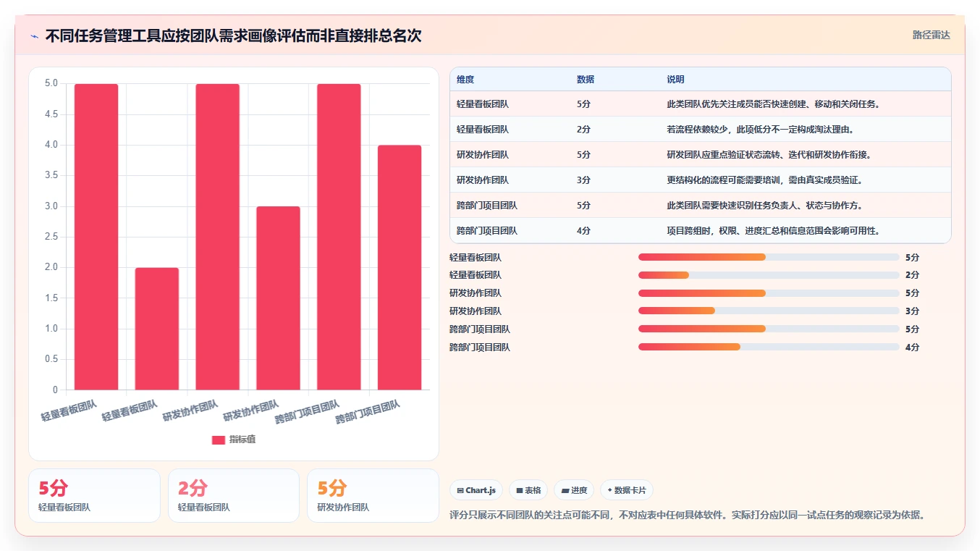This screenshot has width=980, height=551.
Task: Click the footnote starting with '评分只展示不同团队的关注点'
Action: pos(687,516)
